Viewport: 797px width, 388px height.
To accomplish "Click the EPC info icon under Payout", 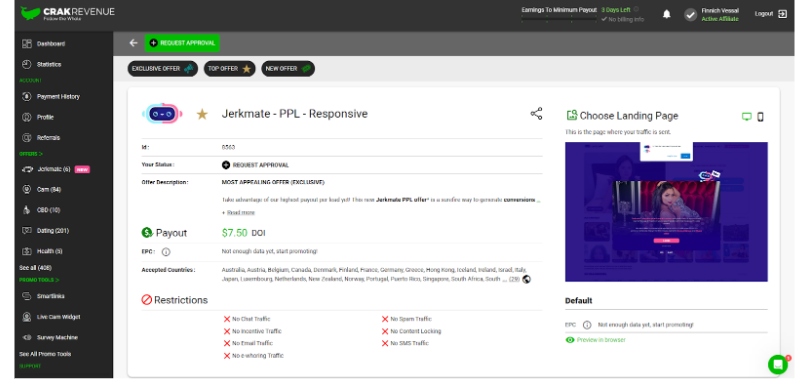I will click(166, 252).
